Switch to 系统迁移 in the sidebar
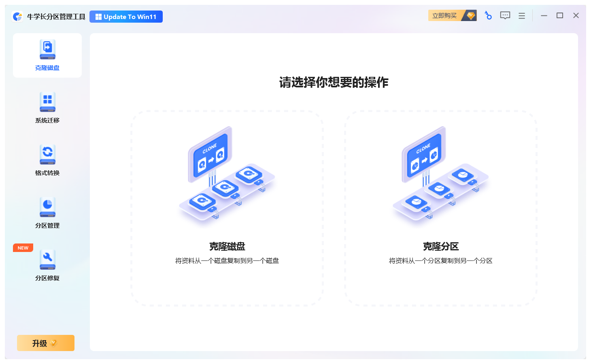 [x=47, y=108]
